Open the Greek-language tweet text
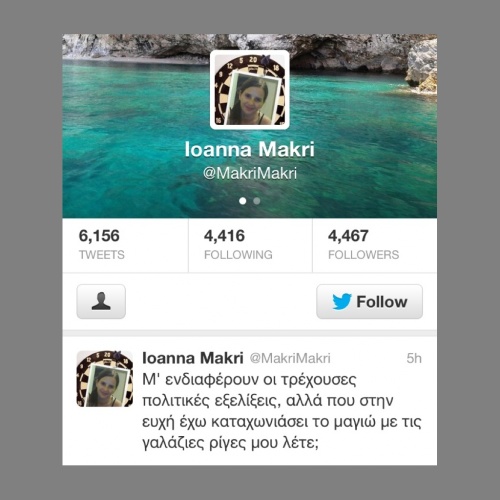This screenshot has width=500, height=500. [x=282, y=411]
